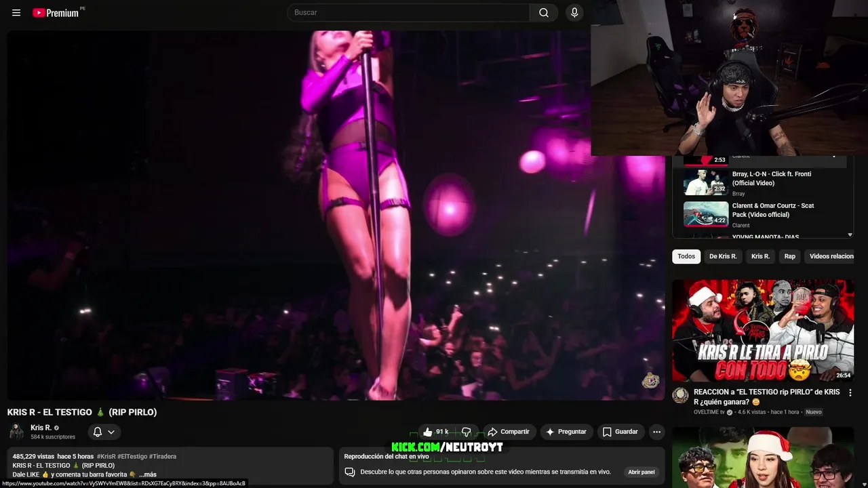
Task: Click the 485,229 vistas text
Action: coord(33,457)
